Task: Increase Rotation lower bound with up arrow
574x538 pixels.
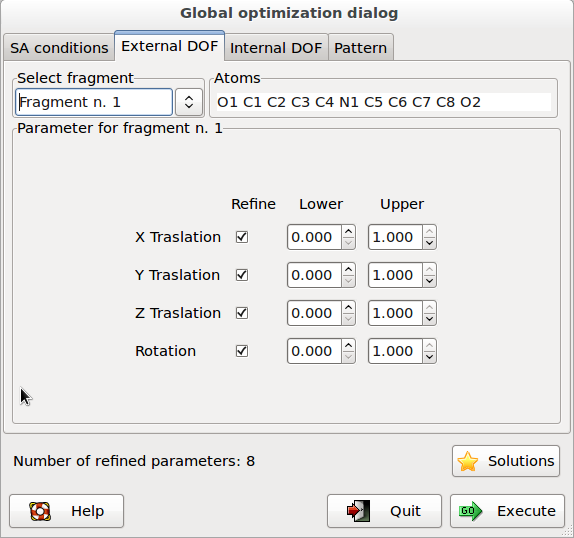Action: [x=348, y=345]
